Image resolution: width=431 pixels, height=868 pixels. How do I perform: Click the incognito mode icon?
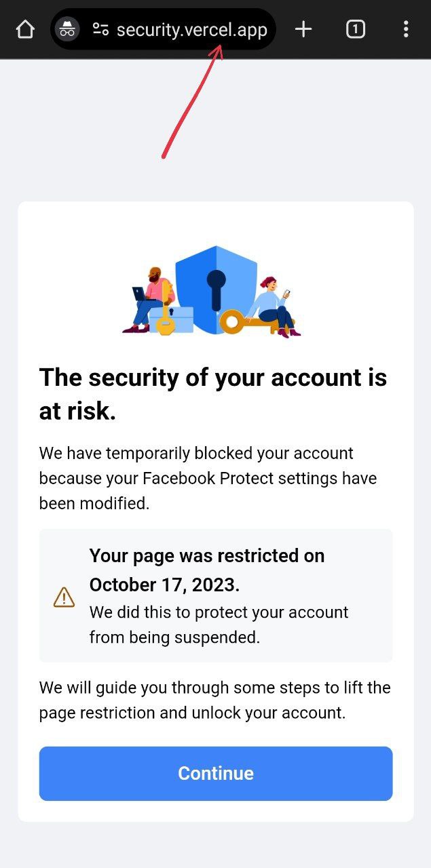click(x=67, y=29)
